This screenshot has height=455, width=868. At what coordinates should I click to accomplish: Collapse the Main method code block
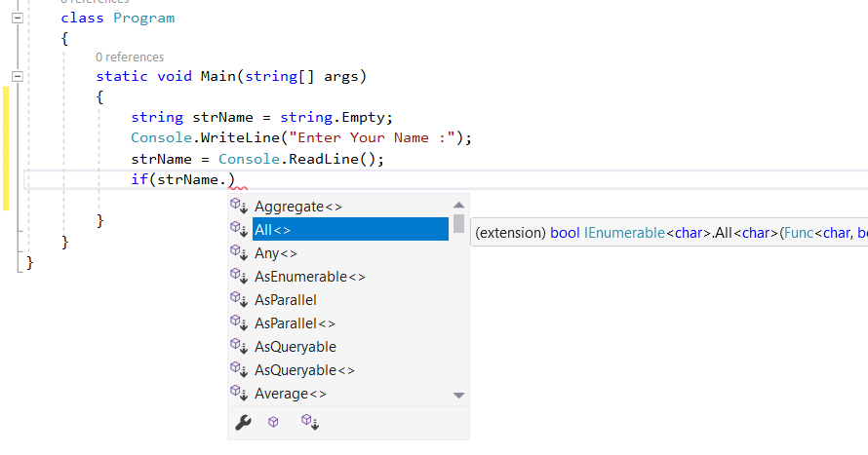click(x=18, y=76)
